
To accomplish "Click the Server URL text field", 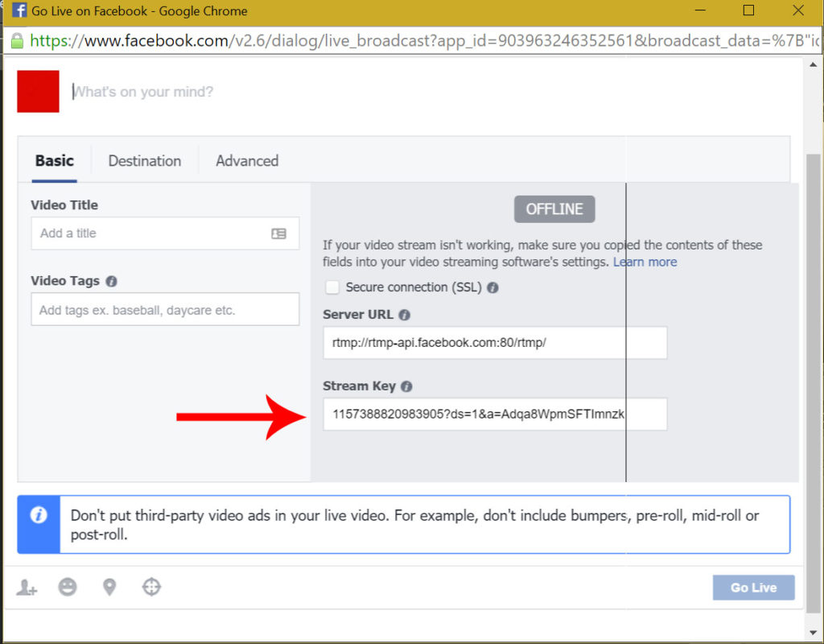I will click(x=495, y=343).
